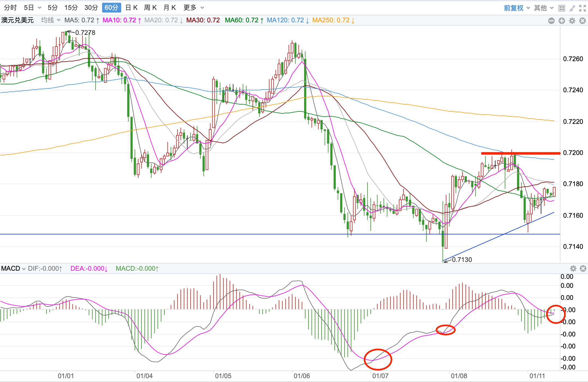Click the MA5 indicator label

coord(82,20)
